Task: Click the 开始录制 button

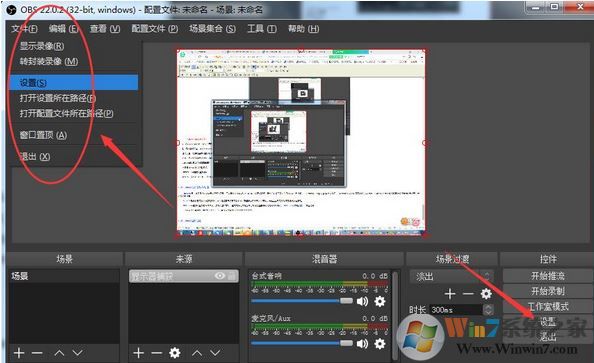Action: click(548, 291)
